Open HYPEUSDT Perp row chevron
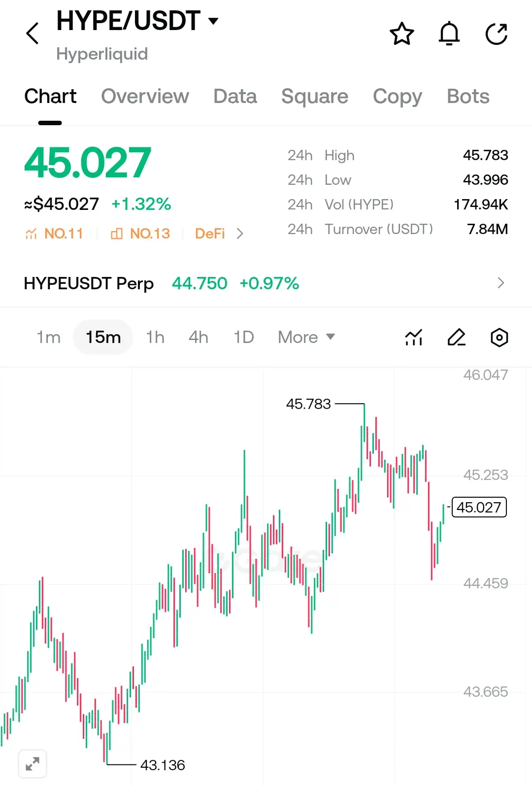The height and width of the screenshot is (786, 532). click(501, 283)
